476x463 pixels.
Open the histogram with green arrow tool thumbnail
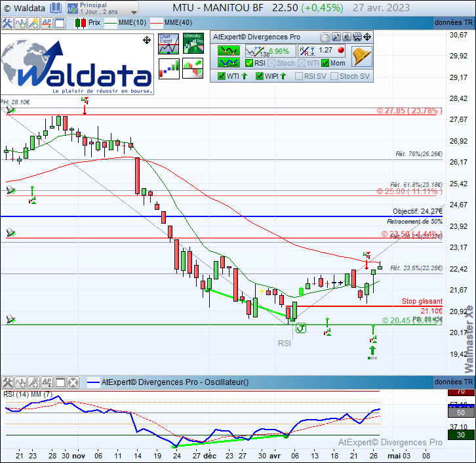click(193, 68)
